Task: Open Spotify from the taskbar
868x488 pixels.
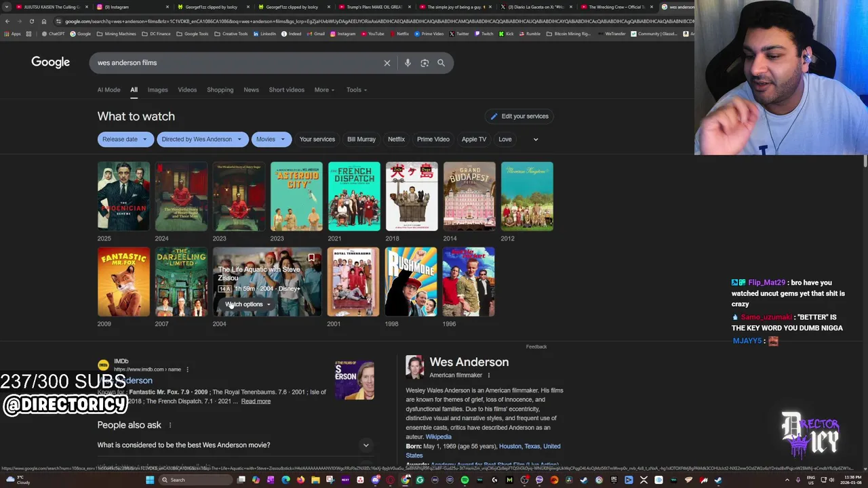Action: click(465, 480)
